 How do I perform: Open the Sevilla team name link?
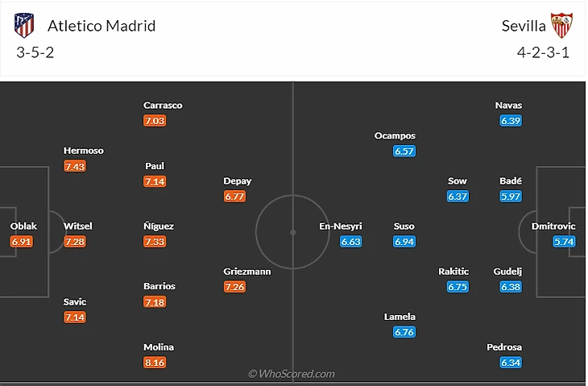click(524, 26)
